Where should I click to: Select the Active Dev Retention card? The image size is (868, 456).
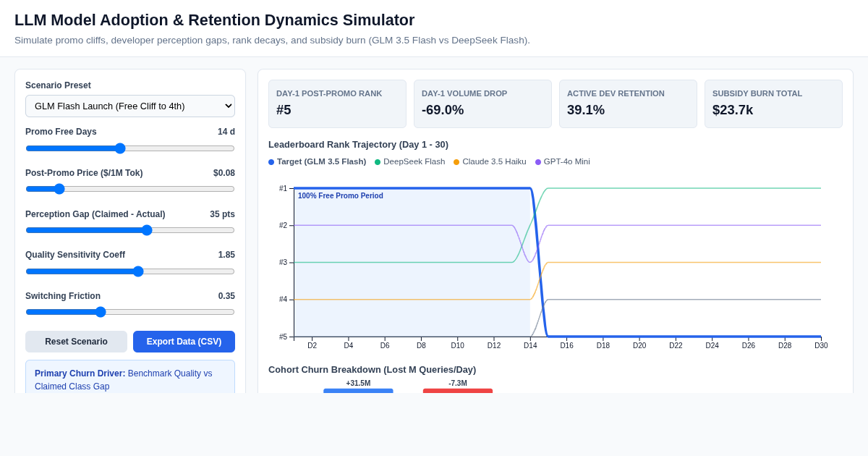628,104
